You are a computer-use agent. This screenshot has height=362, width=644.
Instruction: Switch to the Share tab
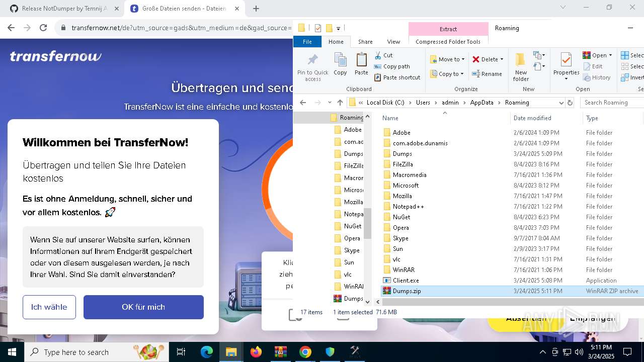pos(365,42)
